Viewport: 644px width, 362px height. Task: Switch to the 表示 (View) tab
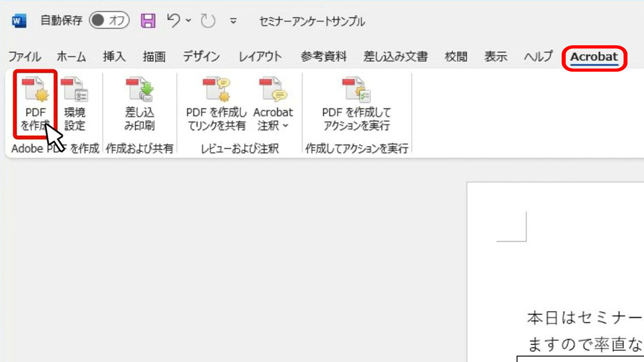(496, 57)
